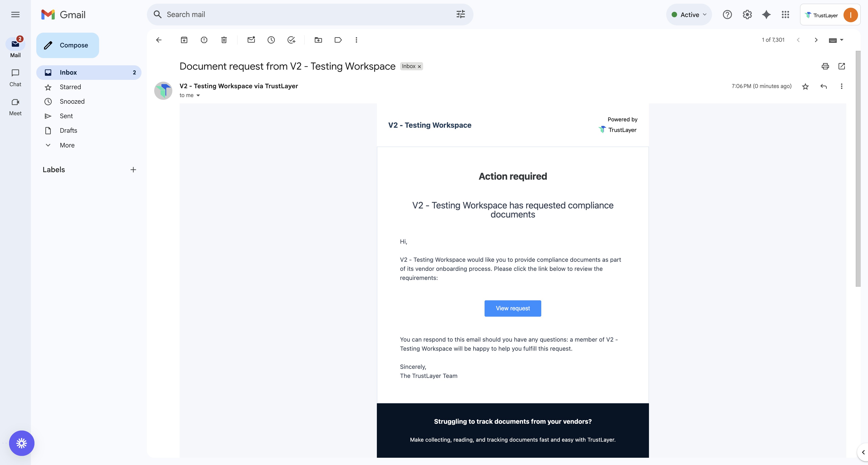Mark the email as unread
Image resolution: width=868 pixels, height=465 pixels.
pos(251,40)
